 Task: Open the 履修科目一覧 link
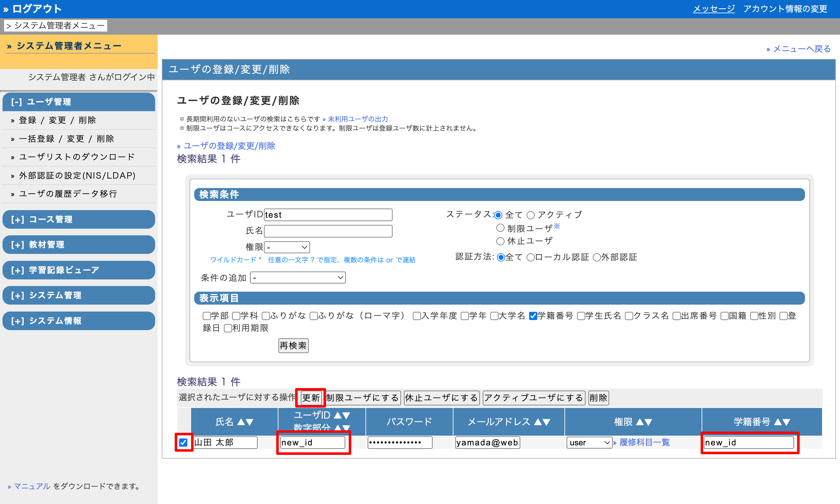tap(644, 442)
